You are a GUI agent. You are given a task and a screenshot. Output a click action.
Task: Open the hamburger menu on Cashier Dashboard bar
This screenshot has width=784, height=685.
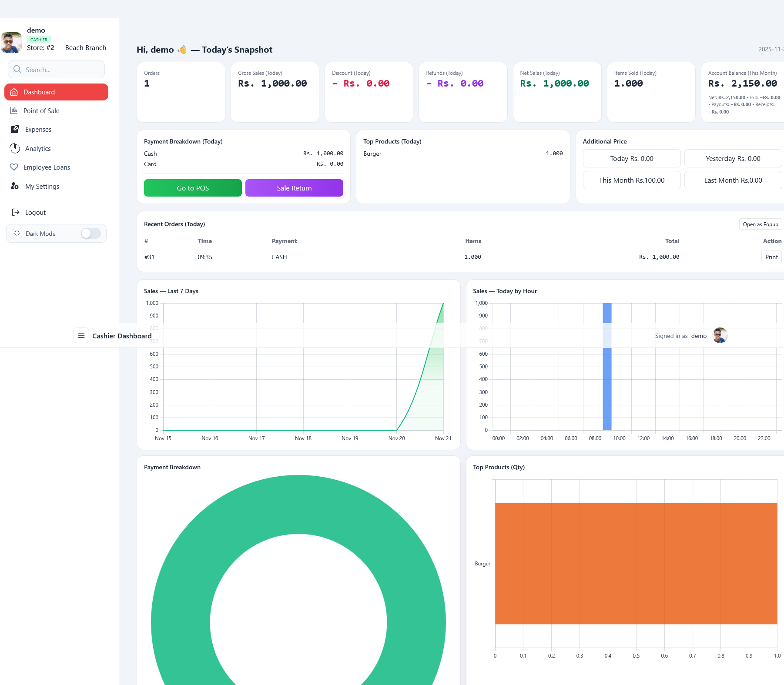click(81, 335)
